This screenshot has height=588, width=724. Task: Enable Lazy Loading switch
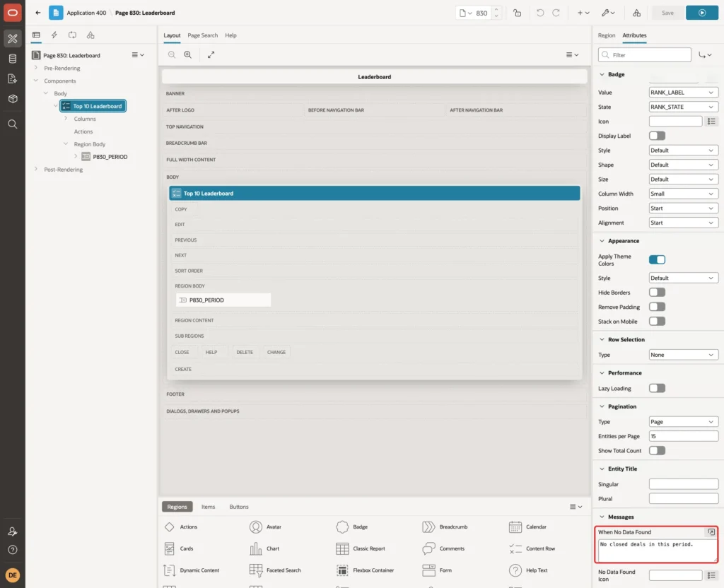(x=657, y=388)
